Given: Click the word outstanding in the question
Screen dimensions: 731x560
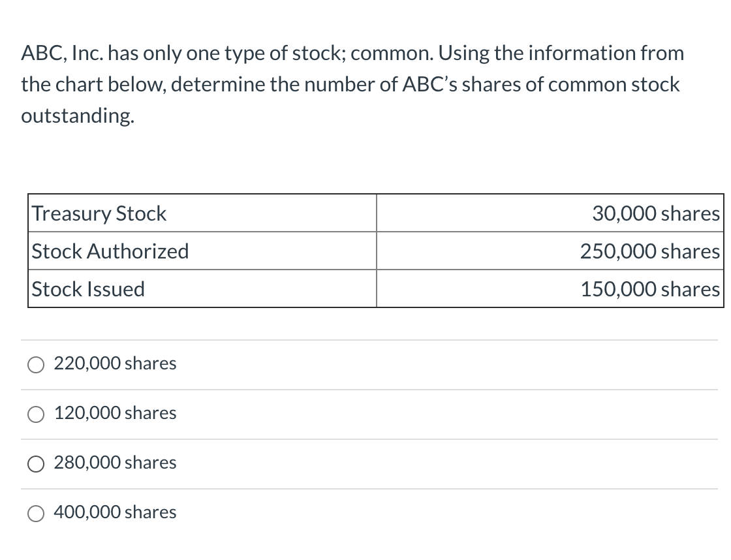Looking at the screenshot, I should click(x=78, y=117).
